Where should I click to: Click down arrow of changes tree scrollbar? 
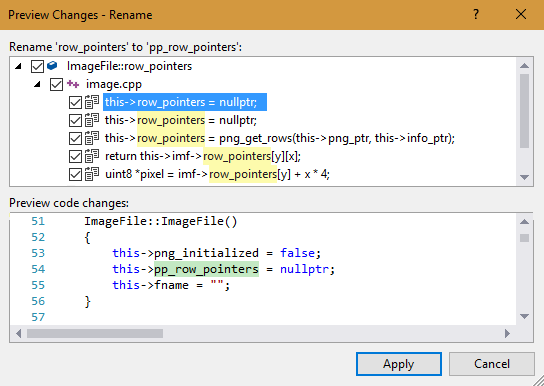(x=525, y=177)
